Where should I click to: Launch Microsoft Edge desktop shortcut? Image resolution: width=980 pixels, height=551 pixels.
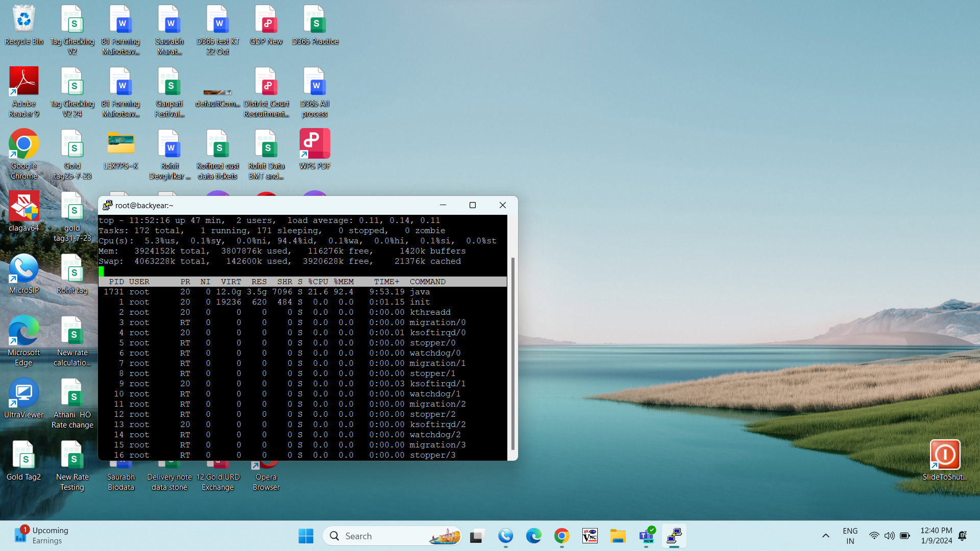pos(24,341)
